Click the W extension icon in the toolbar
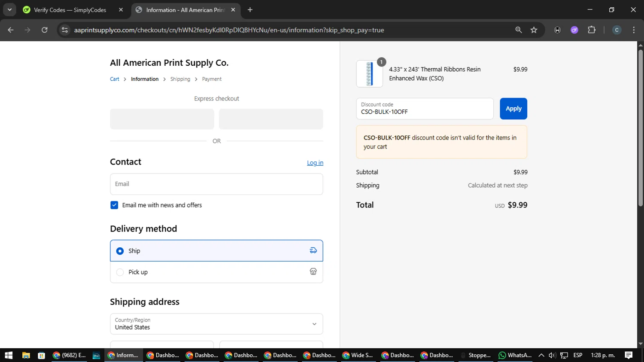644x362 pixels. click(557, 30)
